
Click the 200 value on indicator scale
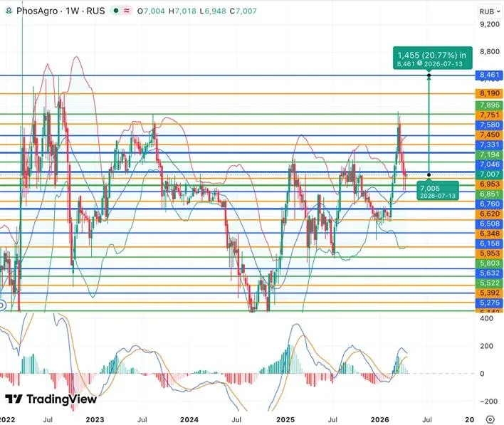pyautogui.click(x=486, y=346)
